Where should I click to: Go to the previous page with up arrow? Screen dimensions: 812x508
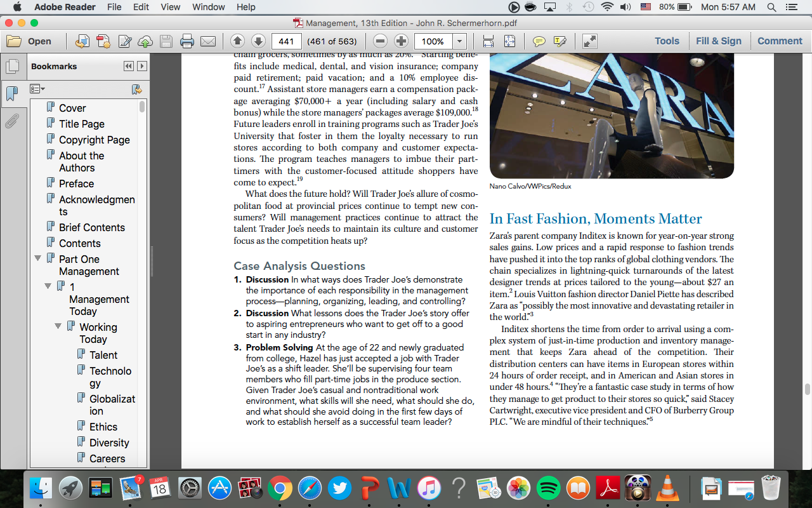coord(237,41)
